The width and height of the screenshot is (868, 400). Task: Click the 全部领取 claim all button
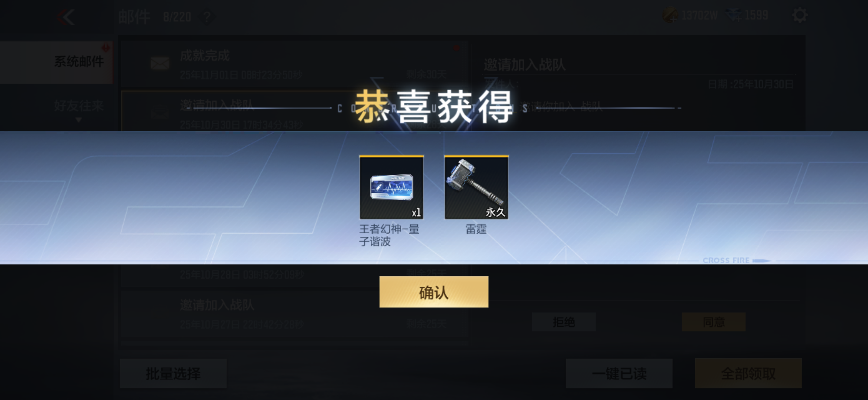tap(748, 373)
